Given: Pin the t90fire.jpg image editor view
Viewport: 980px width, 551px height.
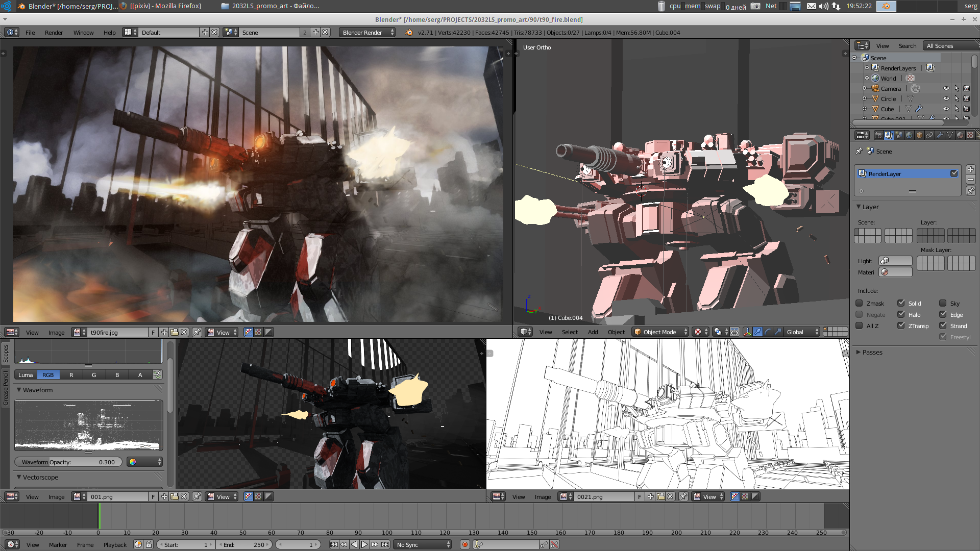Looking at the screenshot, I should coord(197,332).
